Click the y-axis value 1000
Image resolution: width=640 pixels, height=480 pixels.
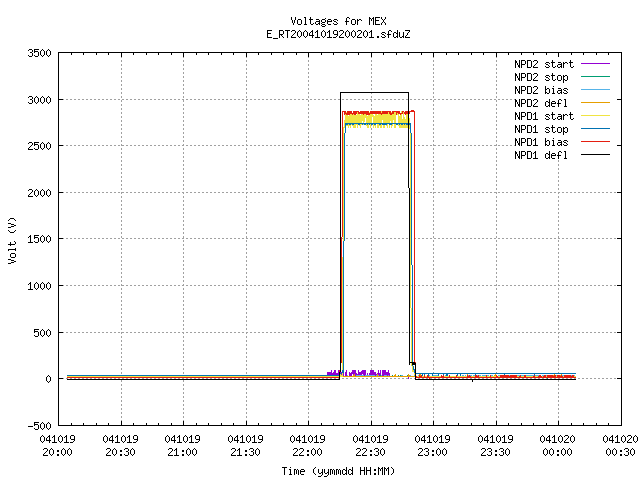[x=39, y=286]
